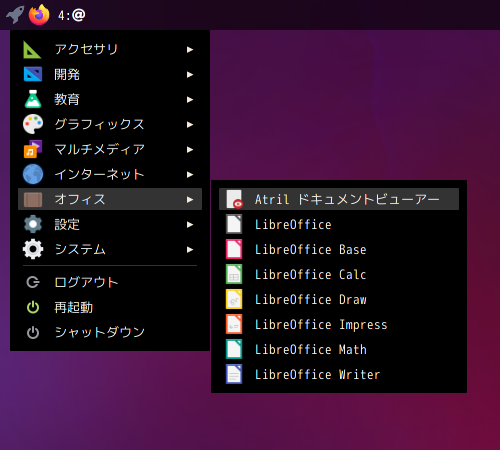Click the yellow LibreOffice Draw icon
This screenshot has width=500, height=450.
pos(234,299)
